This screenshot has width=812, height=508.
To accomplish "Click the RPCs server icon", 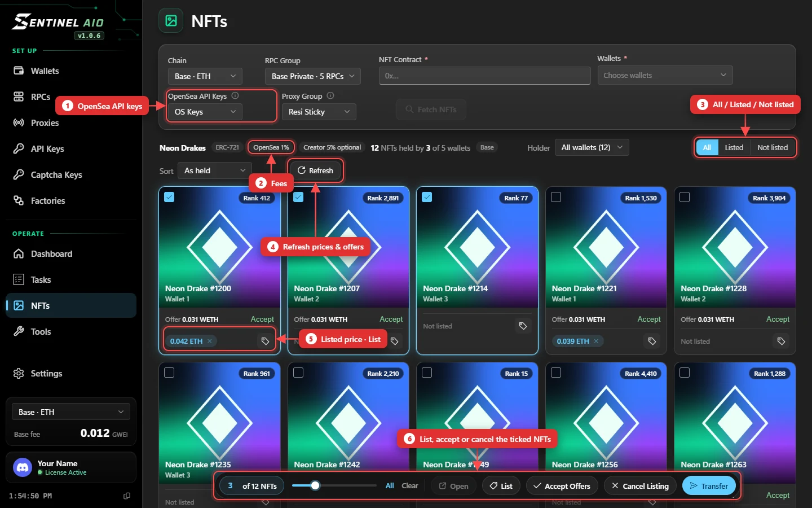I will [x=19, y=97].
